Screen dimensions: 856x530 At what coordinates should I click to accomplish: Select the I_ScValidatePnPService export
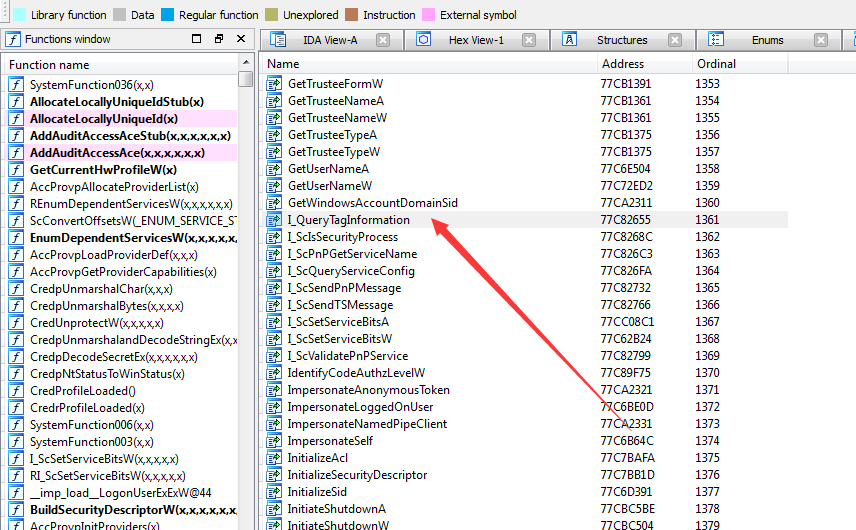coord(348,356)
